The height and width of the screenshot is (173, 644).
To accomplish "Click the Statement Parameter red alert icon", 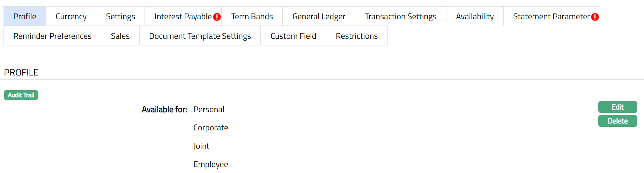I will click(x=595, y=17).
